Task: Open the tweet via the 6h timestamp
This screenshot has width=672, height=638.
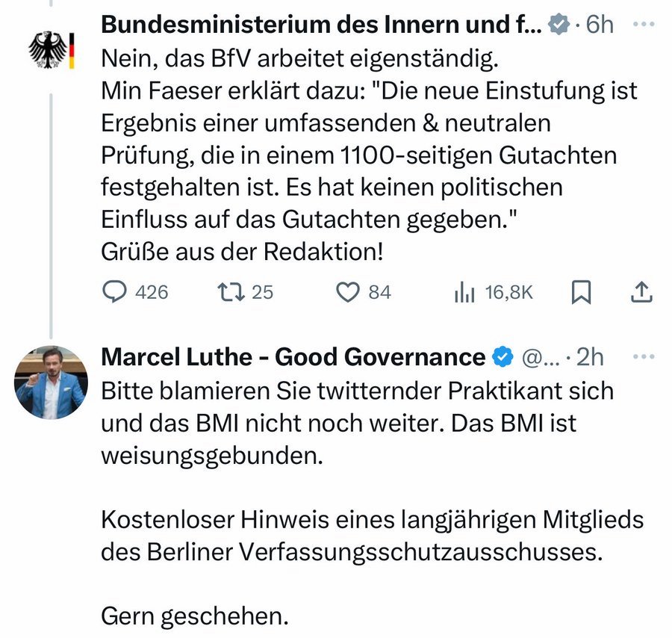Action: (600, 25)
